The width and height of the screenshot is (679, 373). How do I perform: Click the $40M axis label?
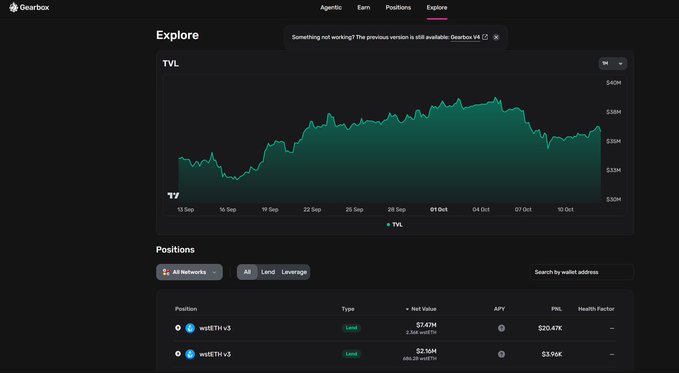coord(614,83)
